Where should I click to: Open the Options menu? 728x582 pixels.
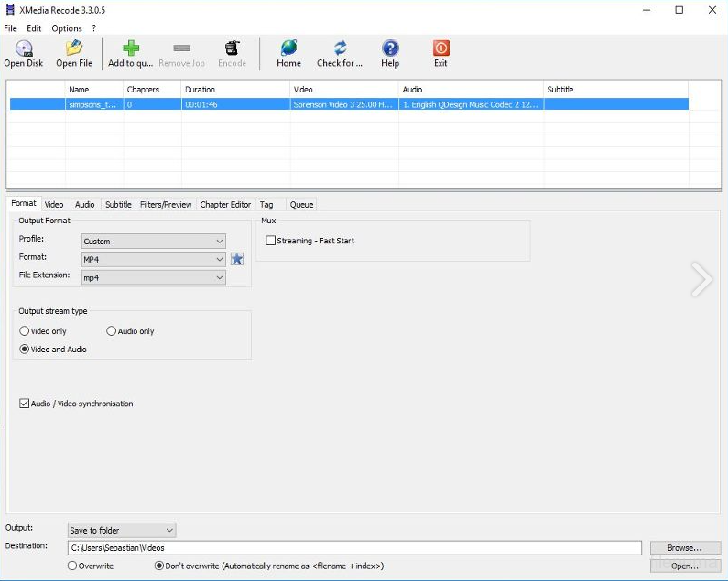pyautogui.click(x=67, y=28)
